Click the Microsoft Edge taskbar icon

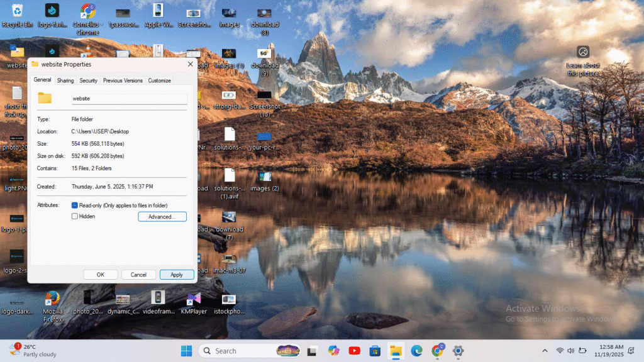pos(416,351)
